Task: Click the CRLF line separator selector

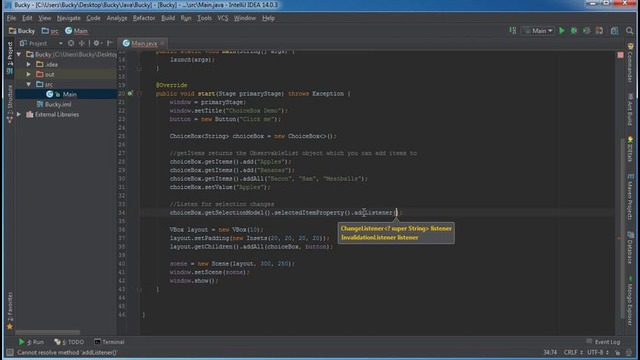Action: [x=573, y=352]
